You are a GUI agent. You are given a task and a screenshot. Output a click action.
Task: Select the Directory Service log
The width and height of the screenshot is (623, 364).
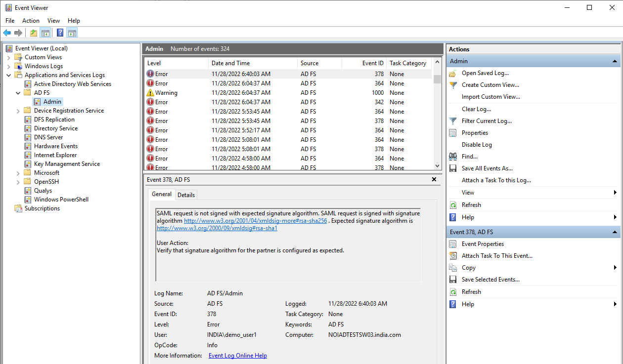click(56, 128)
